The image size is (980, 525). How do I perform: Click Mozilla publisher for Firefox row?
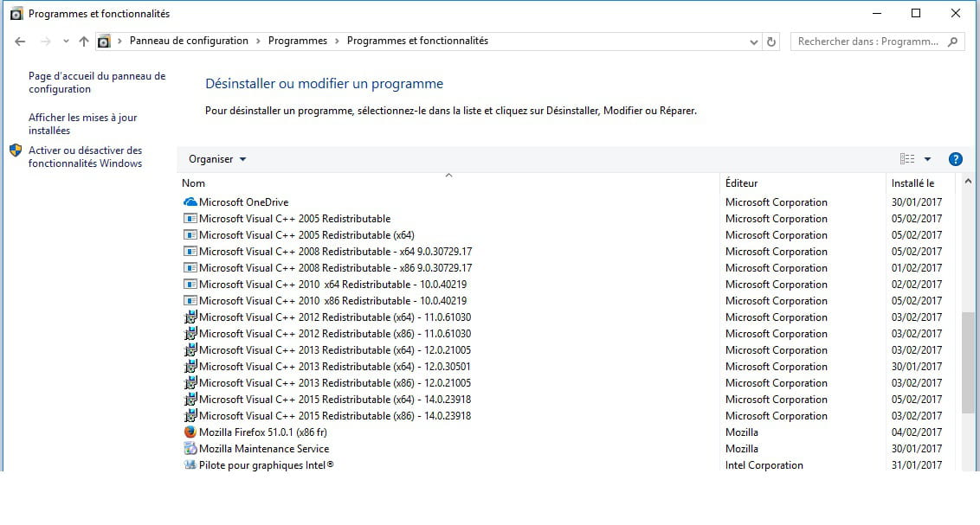point(741,432)
